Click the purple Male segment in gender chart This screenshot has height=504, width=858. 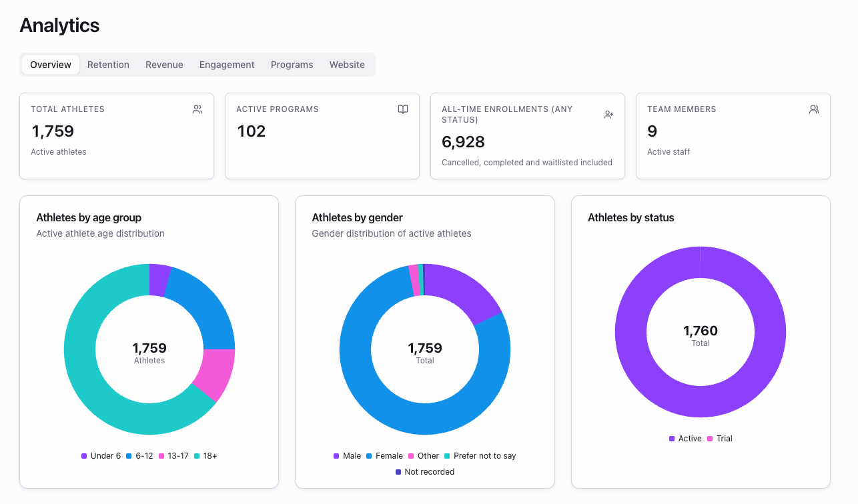[x=461, y=291]
